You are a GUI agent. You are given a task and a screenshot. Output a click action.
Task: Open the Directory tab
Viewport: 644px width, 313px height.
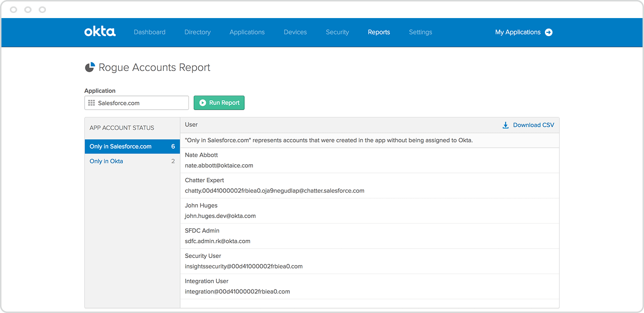point(197,32)
